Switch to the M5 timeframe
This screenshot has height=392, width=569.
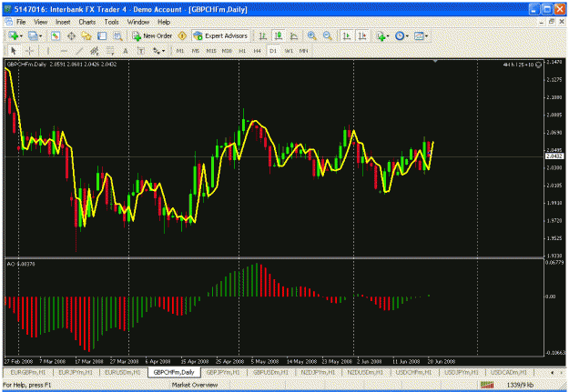click(x=195, y=51)
